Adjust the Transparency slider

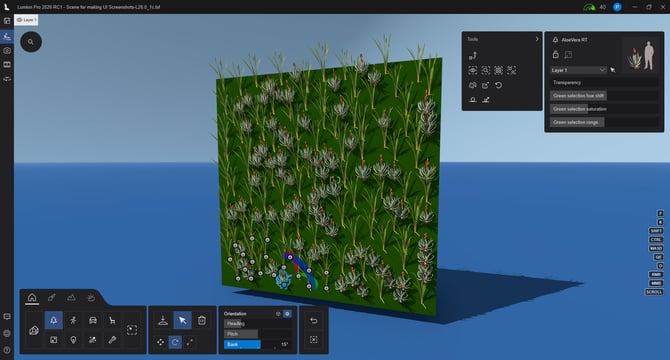(603, 82)
